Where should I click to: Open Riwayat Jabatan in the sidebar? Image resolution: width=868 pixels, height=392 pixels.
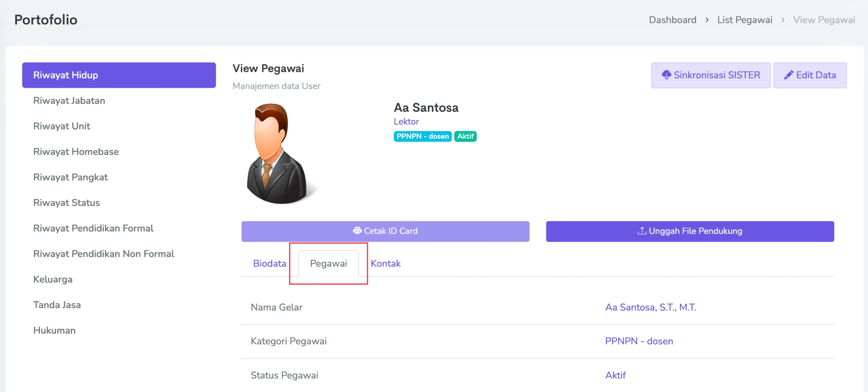[x=69, y=101]
